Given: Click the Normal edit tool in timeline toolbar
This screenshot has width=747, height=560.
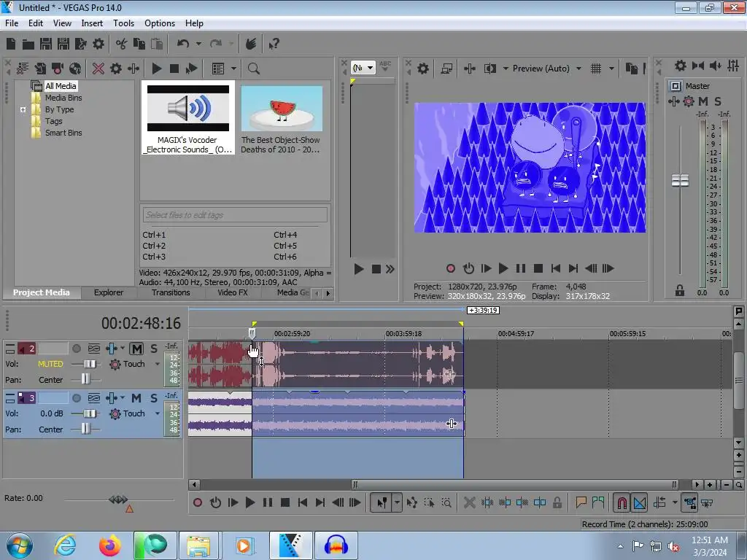Looking at the screenshot, I should pos(382,502).
